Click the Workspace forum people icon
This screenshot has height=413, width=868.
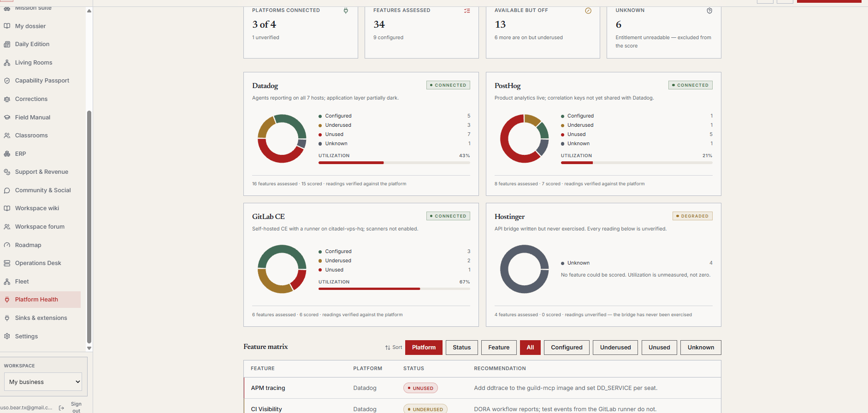tap(7, 227)
